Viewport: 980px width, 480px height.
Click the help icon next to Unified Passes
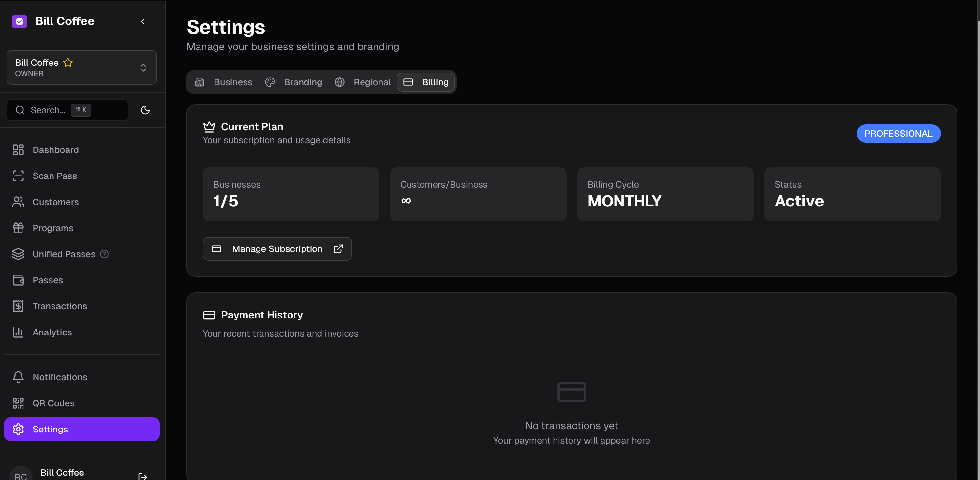tap(105, 254)
